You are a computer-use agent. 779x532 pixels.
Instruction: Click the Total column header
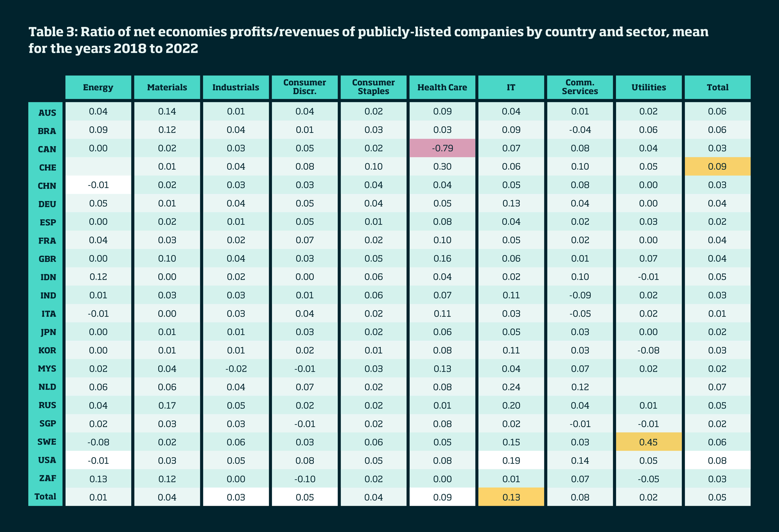coord(718,87)
